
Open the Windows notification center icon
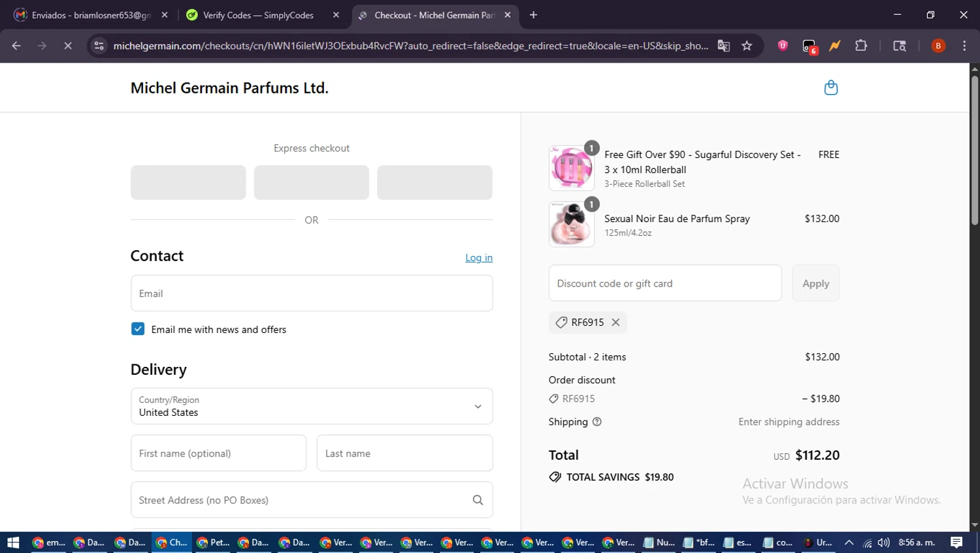(956, 543)
